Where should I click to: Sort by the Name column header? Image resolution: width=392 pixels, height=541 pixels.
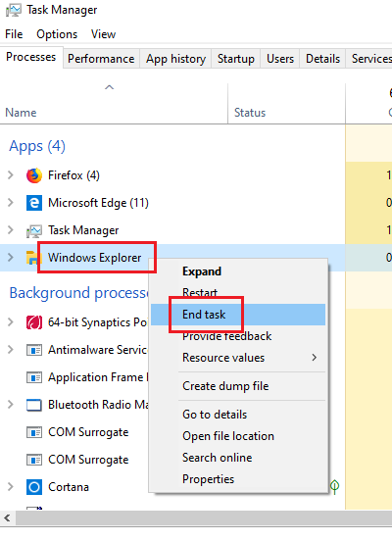point(114,104)
